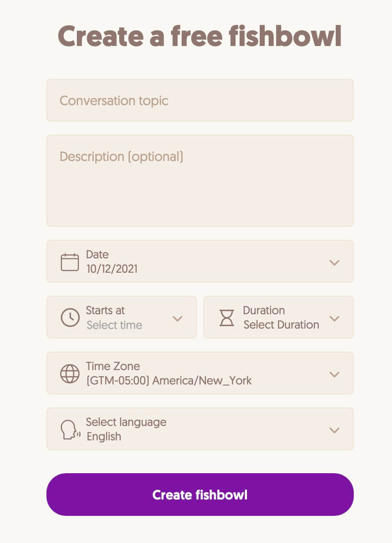Click the globe icon in Time Zone field
The image size is (392, 543).
point(70,373)
